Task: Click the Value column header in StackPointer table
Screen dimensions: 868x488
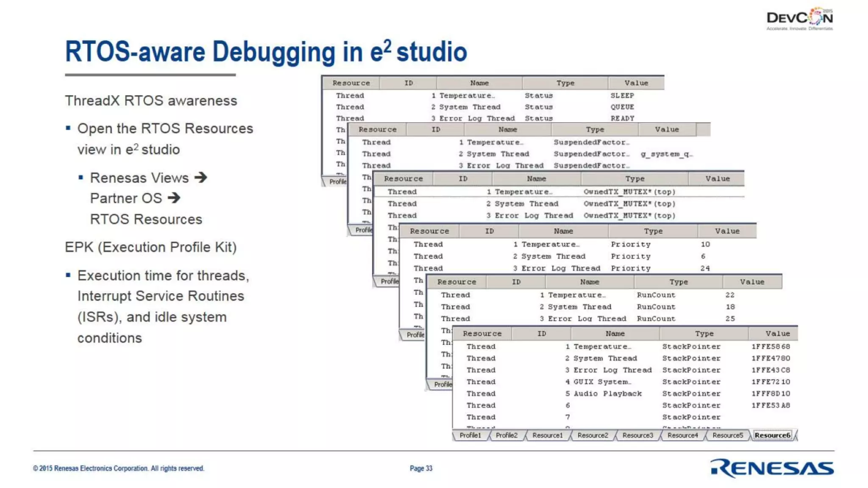Action: (x=777, y=334)
